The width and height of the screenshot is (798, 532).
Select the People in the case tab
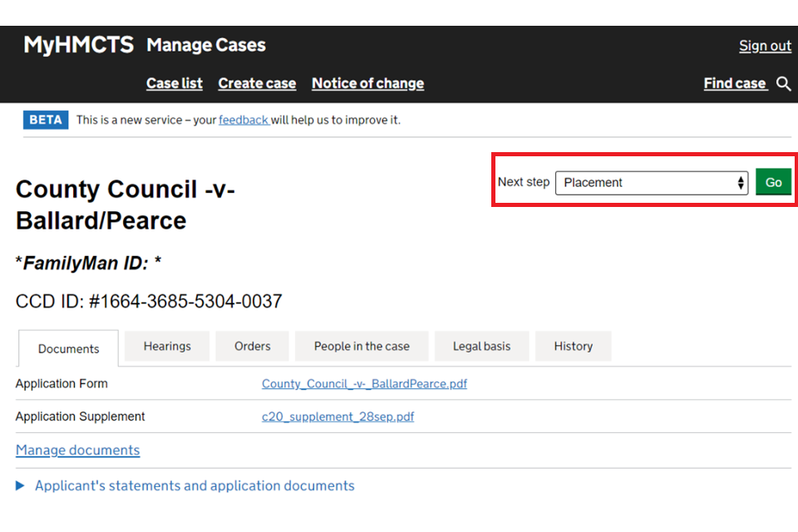pyautogui.click(x=362, y=347)
